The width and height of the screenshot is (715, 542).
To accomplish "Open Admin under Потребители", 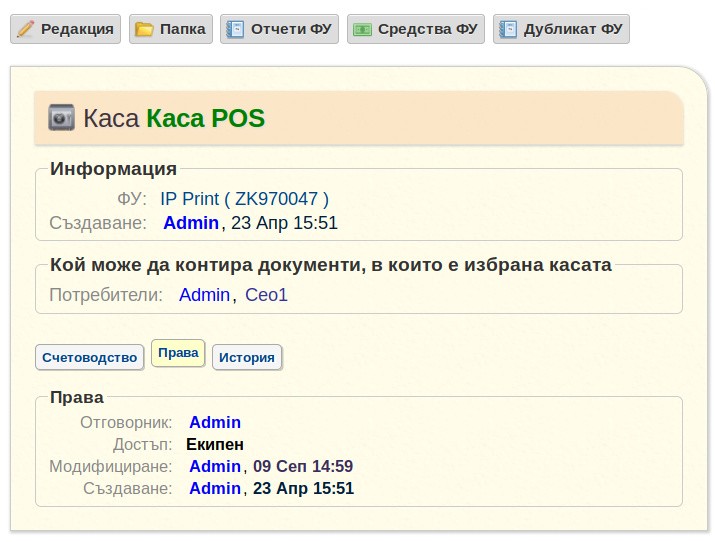I will click(x=204, y=295).
